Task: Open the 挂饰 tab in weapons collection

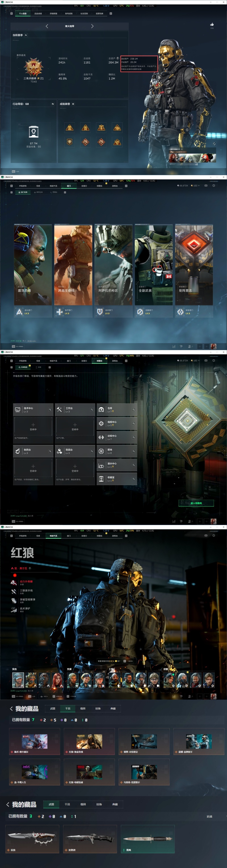Action: [x=99, y=804]
